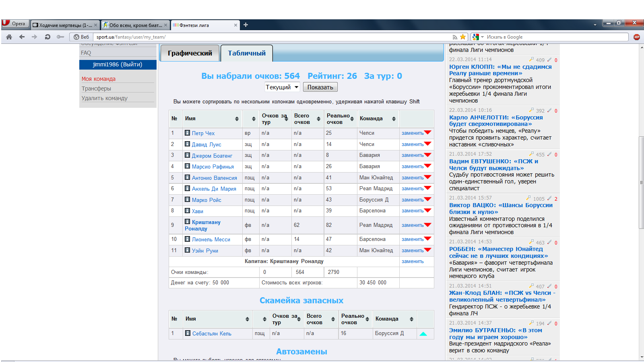The width and height of the screenshot is (644, 362).
Task: Open Моя команда sidebar menu item
Action: (99, 79)
